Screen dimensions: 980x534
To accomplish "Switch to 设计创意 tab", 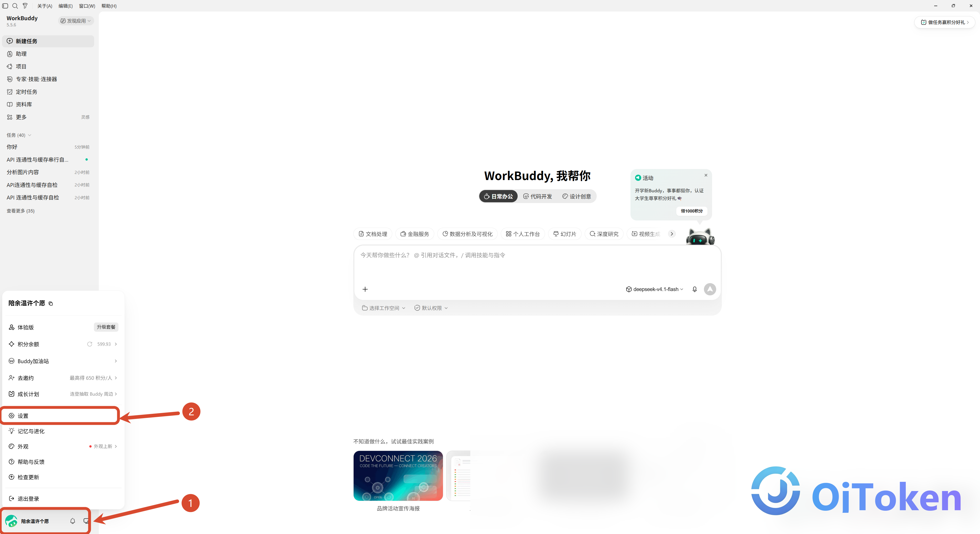I will tap(577, 196).
